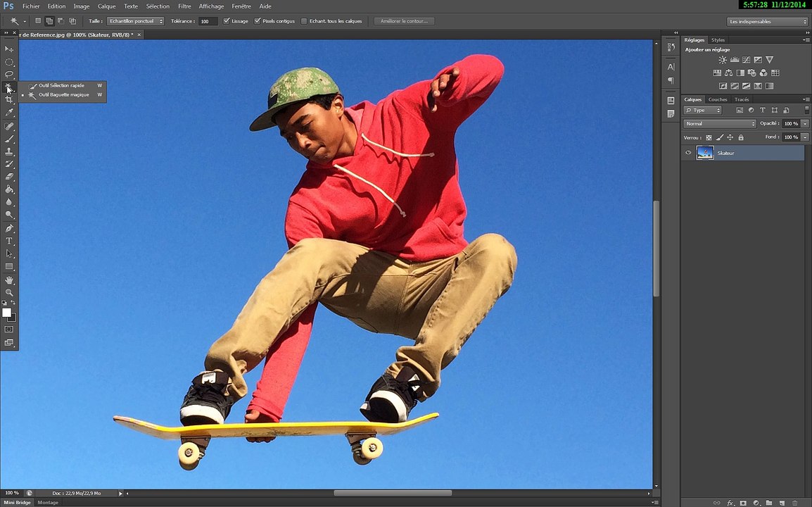
Task: Expand the Les indispensables workspace dropdown
Action: [x=767, y=21]
